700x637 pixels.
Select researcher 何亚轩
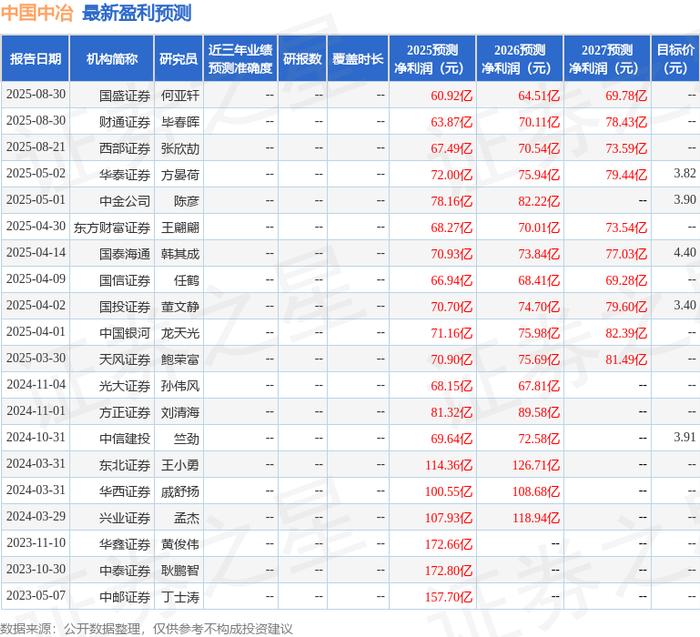pyautogui.click(x=180, y=96)
